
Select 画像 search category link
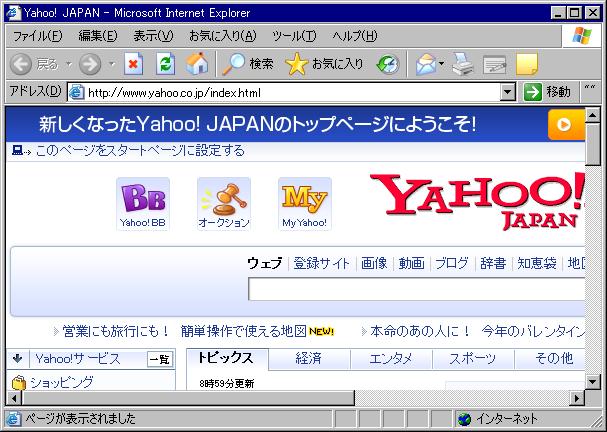coord(374,264)
